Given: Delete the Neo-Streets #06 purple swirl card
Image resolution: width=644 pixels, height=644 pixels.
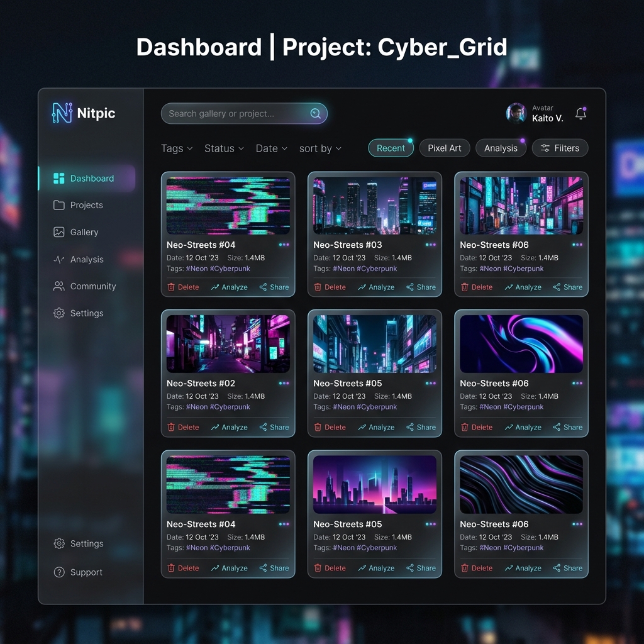Looking at the screenshot, I should pyautogui.click(x=477, y=427).
